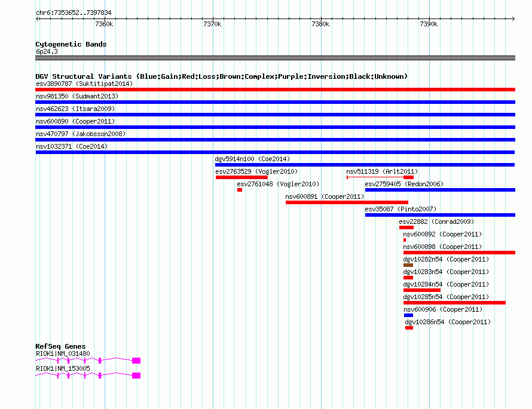
Task: Open dgv10285n54 (Cooper2011) label
Action: (x=446, y=297)
